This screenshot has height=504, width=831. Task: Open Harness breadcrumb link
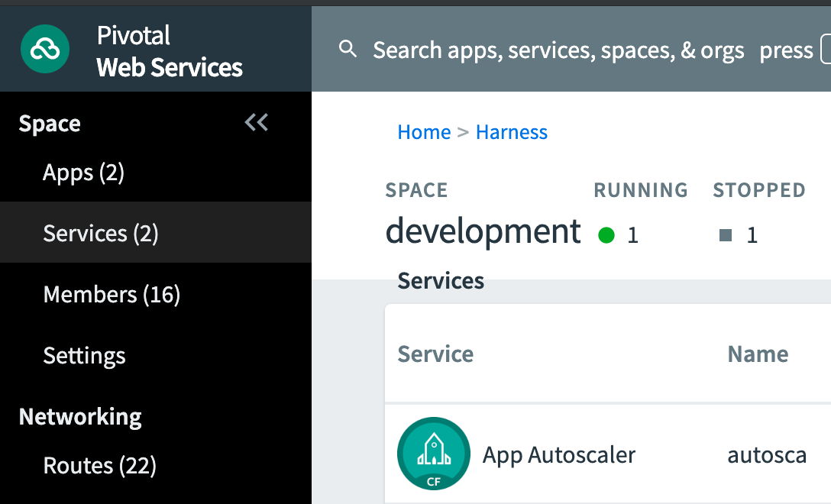click(x=512, y=132)
